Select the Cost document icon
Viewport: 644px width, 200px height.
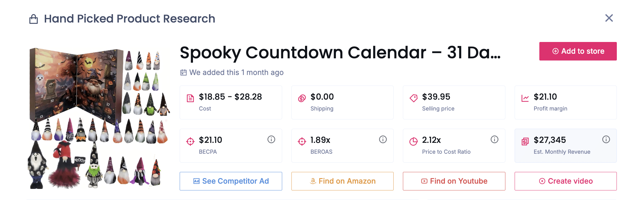point(190,98)
